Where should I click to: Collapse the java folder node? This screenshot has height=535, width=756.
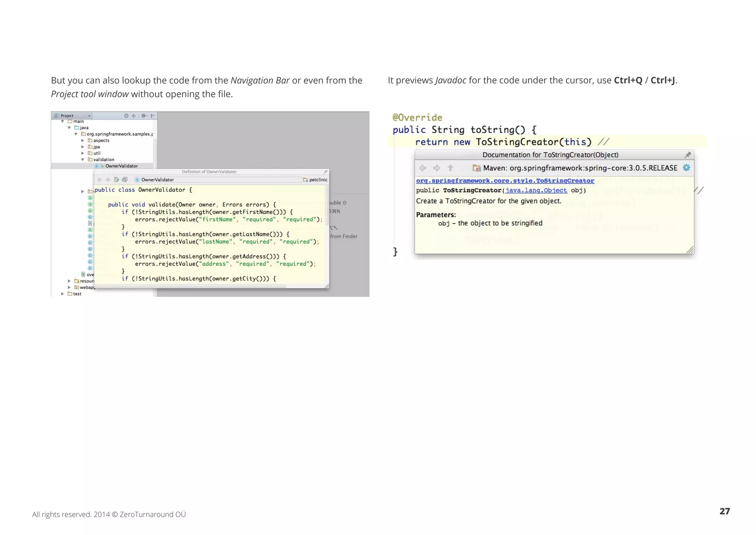[x=69, y=127]
